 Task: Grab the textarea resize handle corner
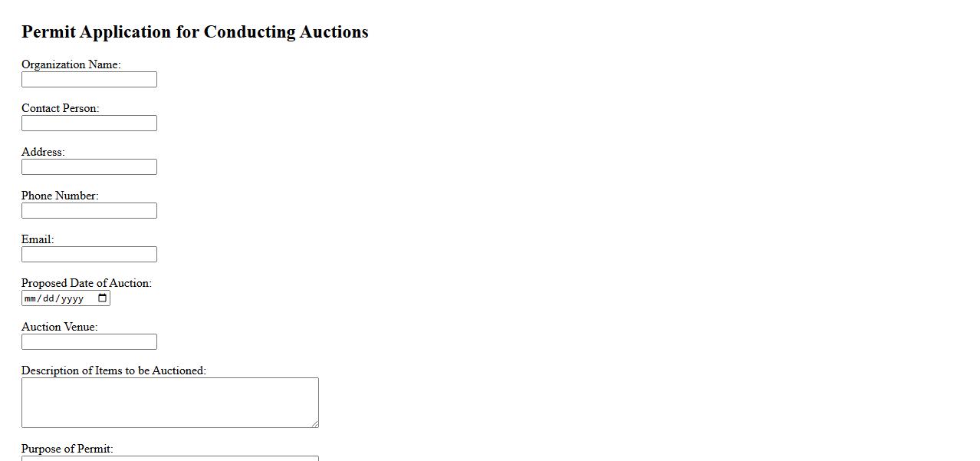click(314, 423)
